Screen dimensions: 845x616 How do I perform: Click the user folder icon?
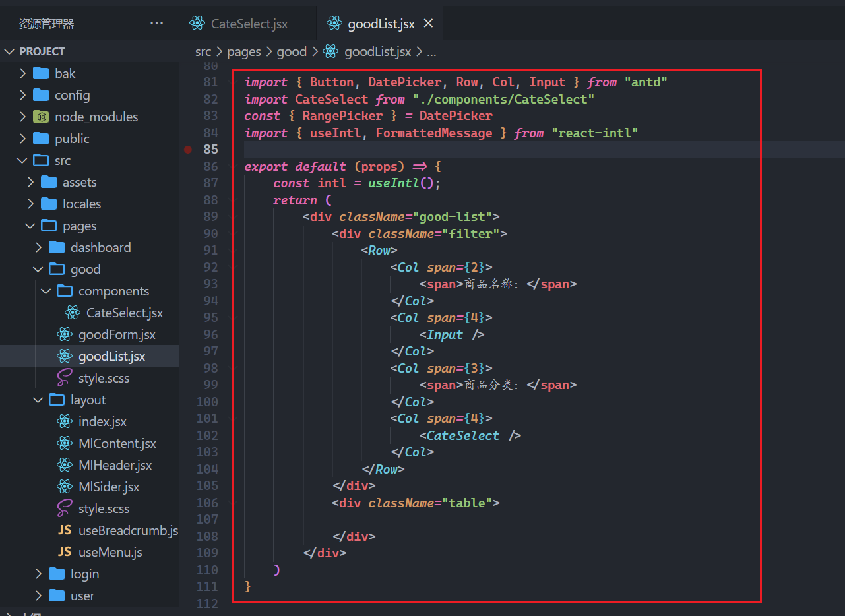[x=57, y=596]
